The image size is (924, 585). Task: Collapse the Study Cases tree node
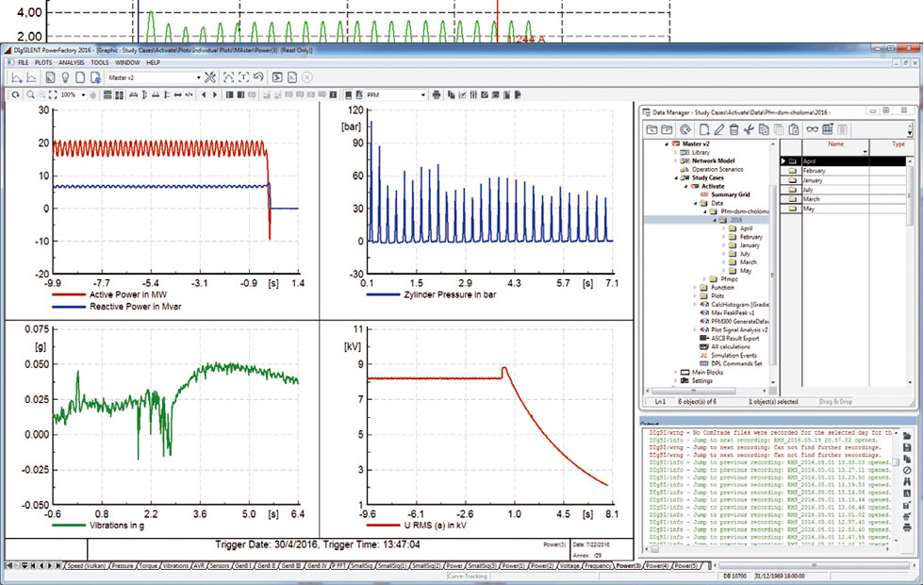[x=676, y=177]
